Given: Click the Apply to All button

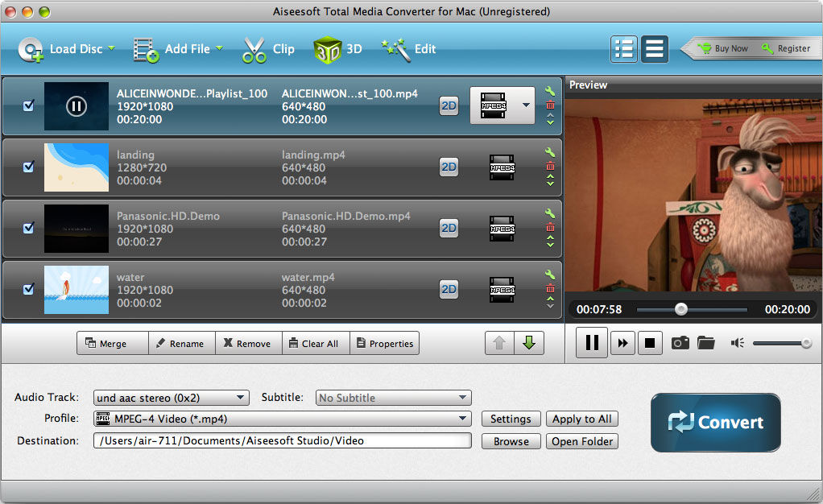Looking at the screenshot, I should tap(581, 419).
